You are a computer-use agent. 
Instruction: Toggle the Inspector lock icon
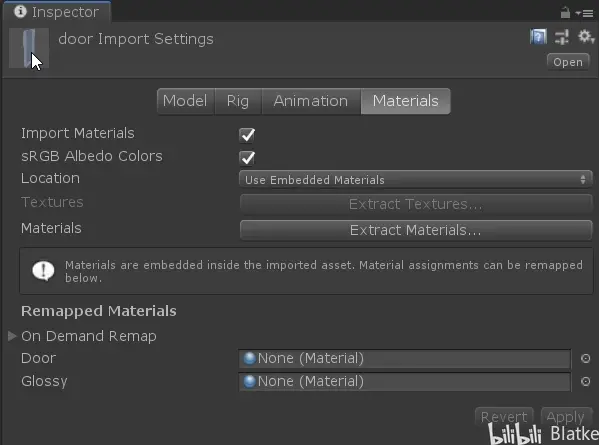(x=565, y=13)
